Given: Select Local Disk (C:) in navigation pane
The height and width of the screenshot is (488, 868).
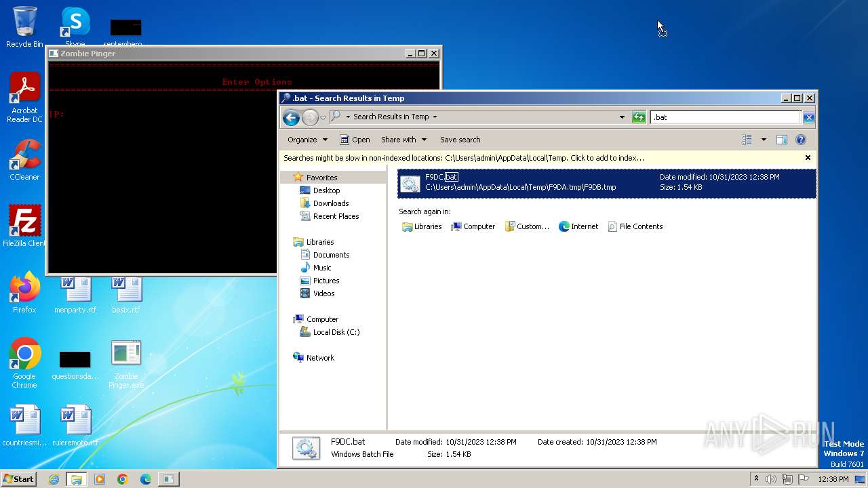Looking at the screenshot, I should click(x=336, y=332).
